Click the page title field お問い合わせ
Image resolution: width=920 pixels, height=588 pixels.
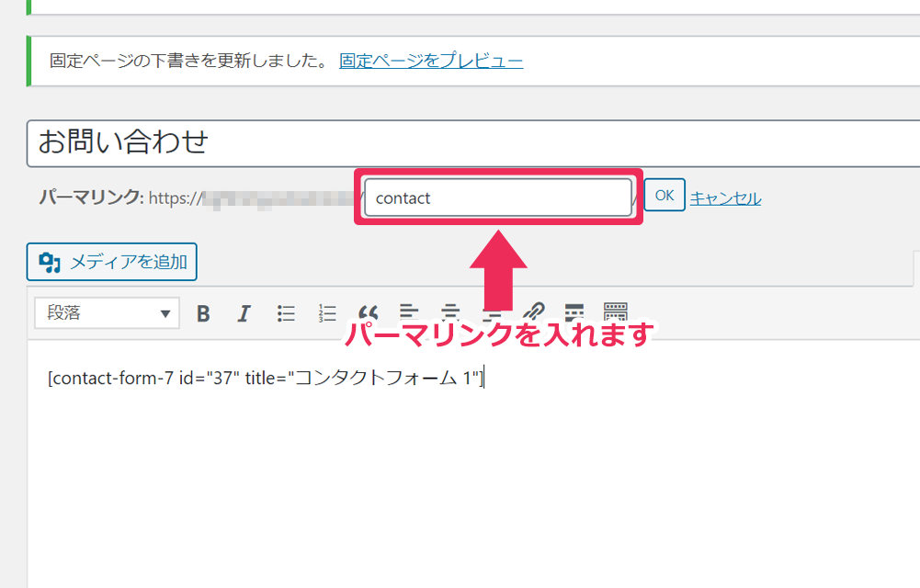tap(460, 142)
